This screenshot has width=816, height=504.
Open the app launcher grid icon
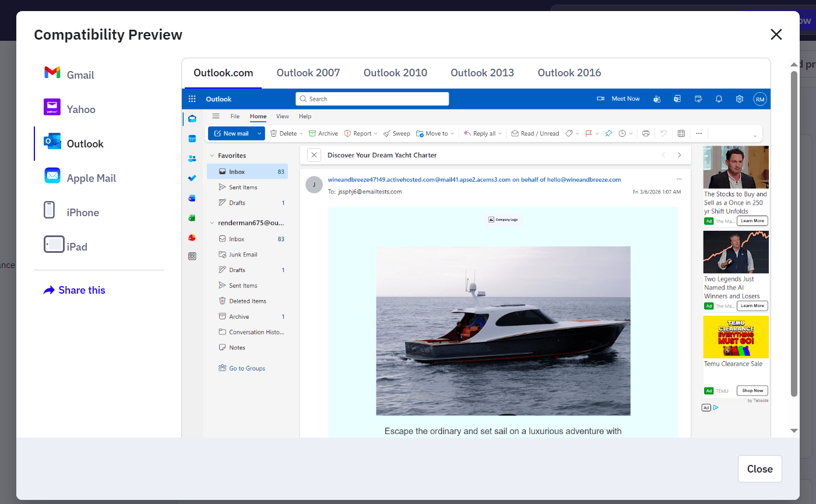click(x=192, y=98)
